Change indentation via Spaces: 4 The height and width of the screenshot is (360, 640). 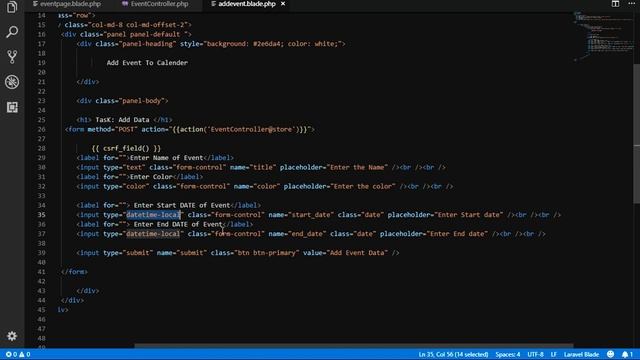coord(508,354)
